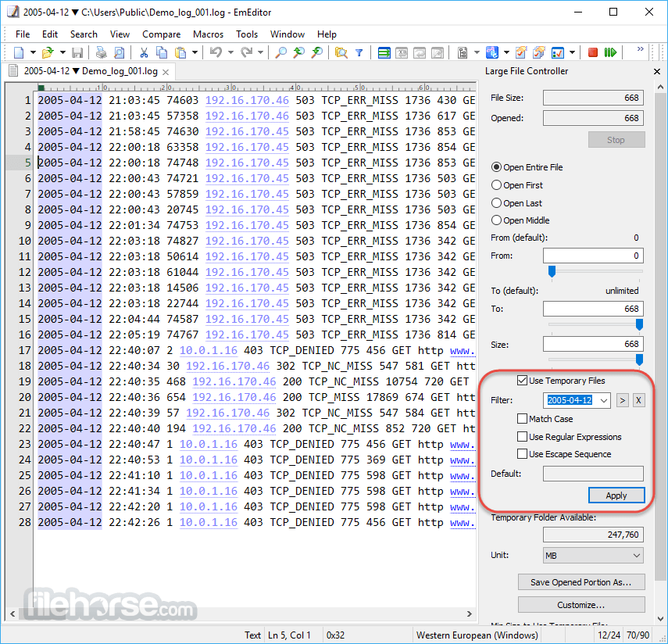Screen dimensions: 668x644
Task: Click the green Run macro icon
Action: pyautogui.click(x=610, y=52)
